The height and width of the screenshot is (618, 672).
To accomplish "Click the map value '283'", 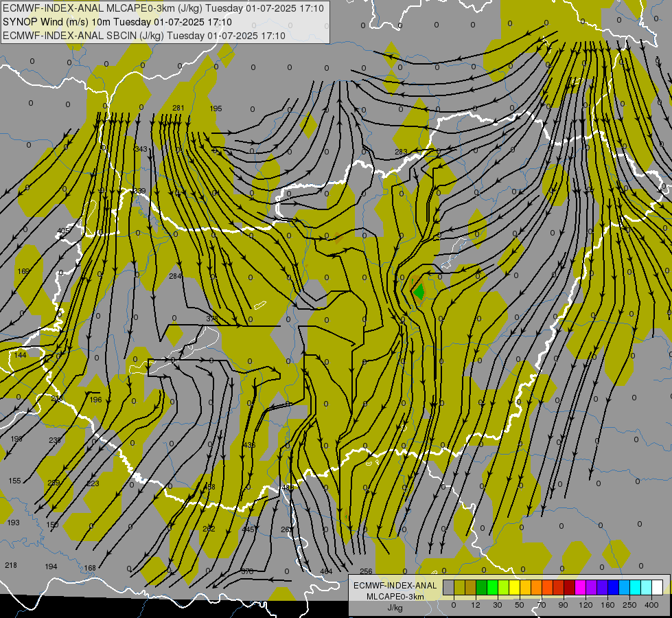I will coord(401,152).
